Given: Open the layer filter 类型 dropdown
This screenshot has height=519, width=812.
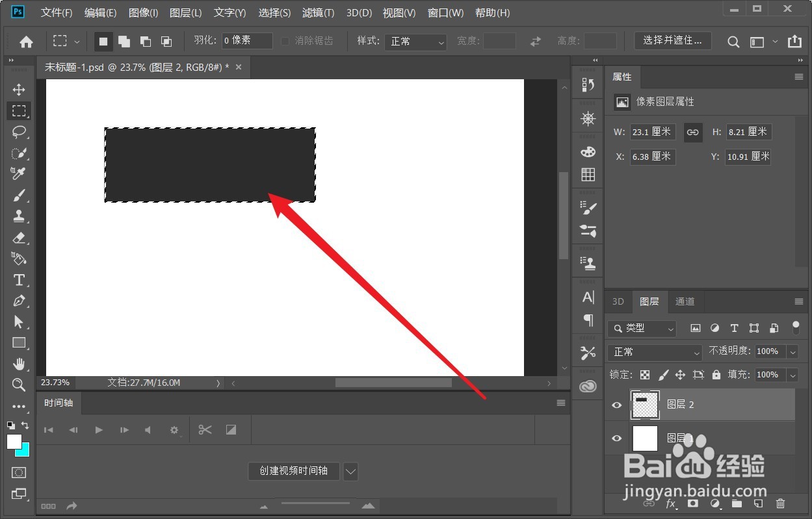Looking at the screenshot, I should coord(642,329).
